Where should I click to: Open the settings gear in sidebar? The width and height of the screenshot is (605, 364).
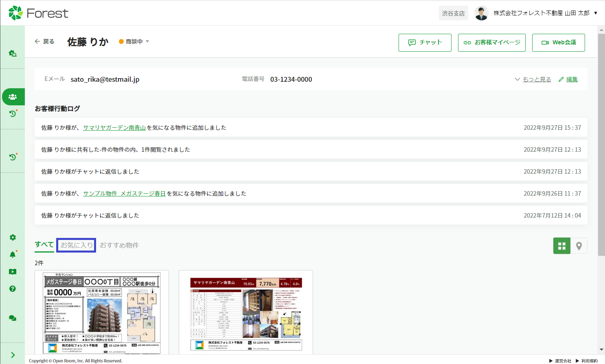pos(13,238)
